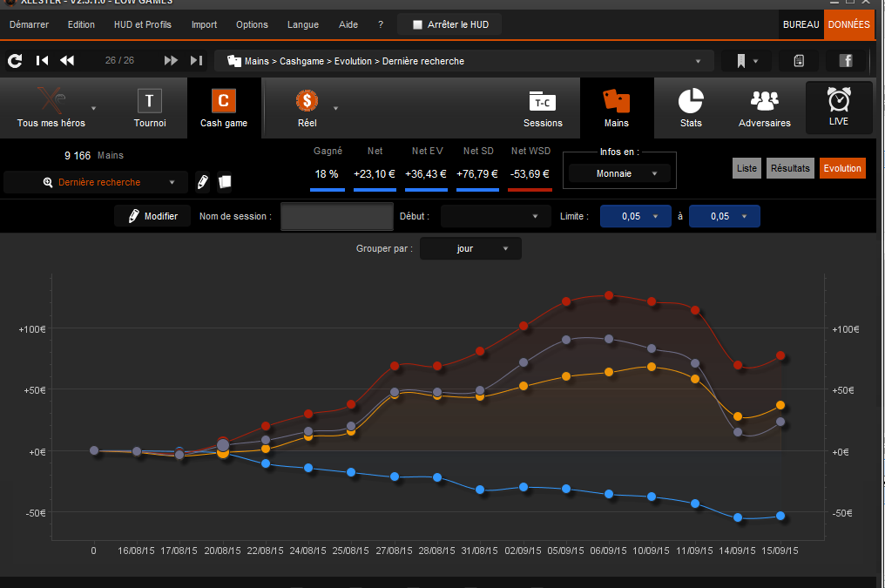Open the upper Limite 0,05 dropdown
Image resolution: width=885 pixels, height=588 pixels.
[724, 216]
